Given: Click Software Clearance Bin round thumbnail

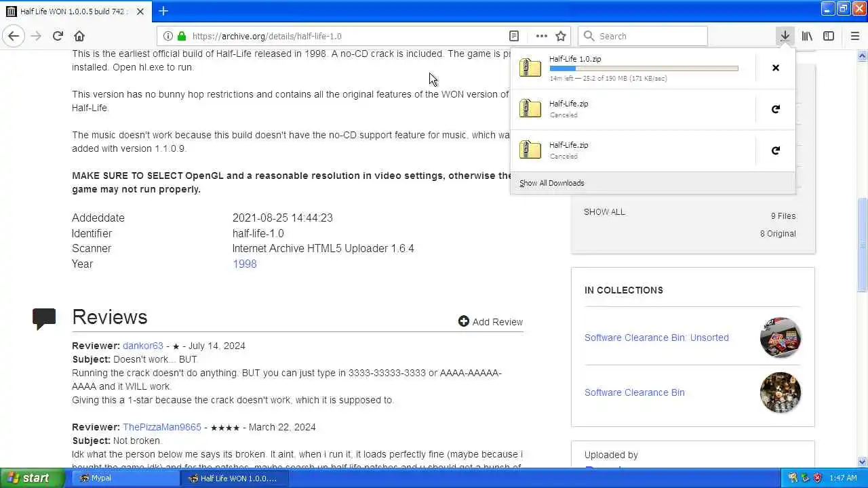Looking at the screenshot, I should point(781,392).
